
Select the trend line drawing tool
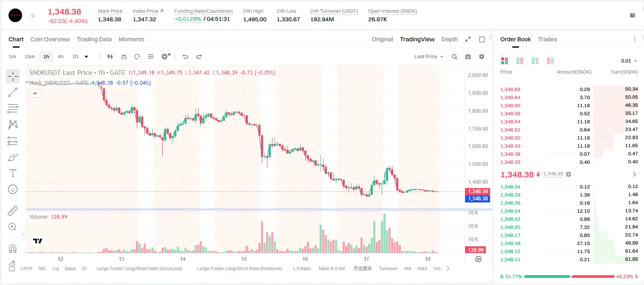(13, 92)
